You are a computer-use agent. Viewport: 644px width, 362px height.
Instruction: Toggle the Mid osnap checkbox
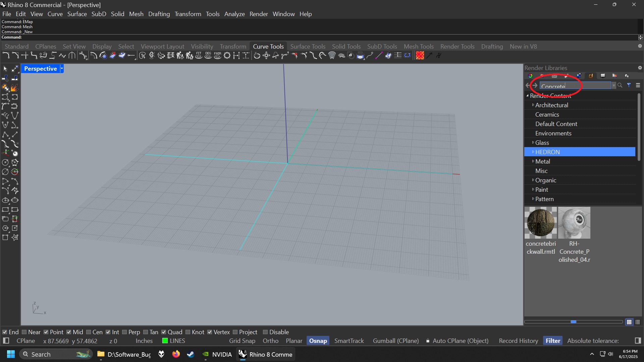point(69,332)
